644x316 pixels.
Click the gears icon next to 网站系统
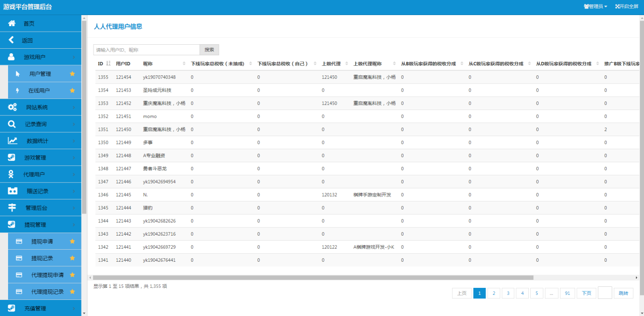tap(12, 107)
